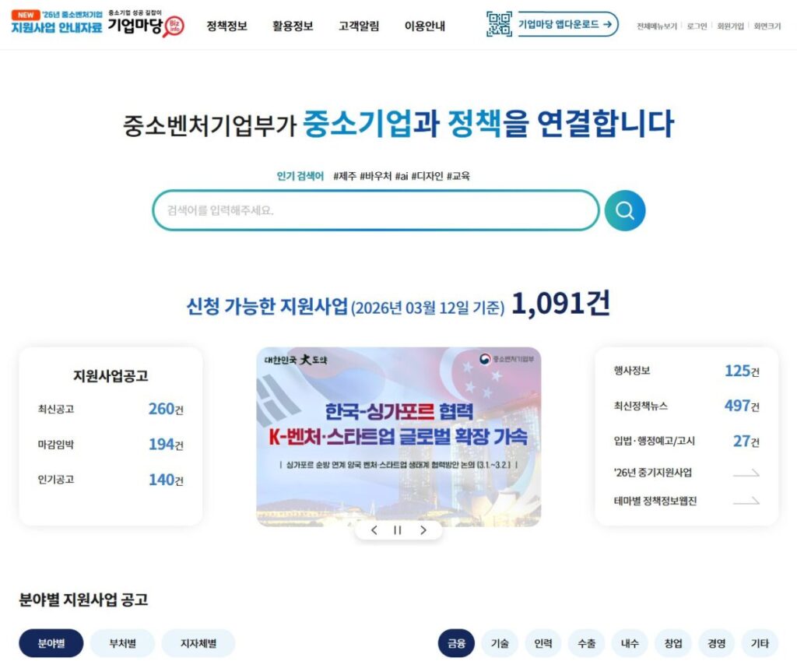
Task: Click the QR code for app download
Action: 498,25
